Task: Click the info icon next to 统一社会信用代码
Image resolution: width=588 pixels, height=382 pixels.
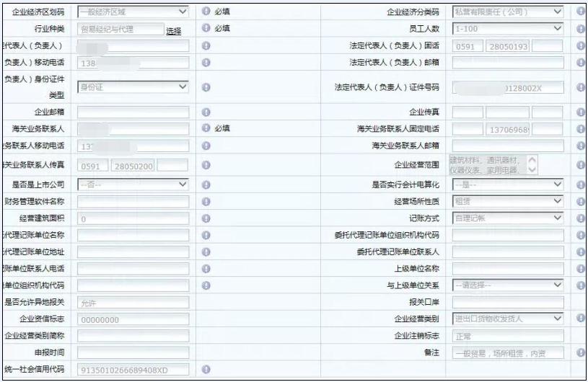Action: point(206,370)
